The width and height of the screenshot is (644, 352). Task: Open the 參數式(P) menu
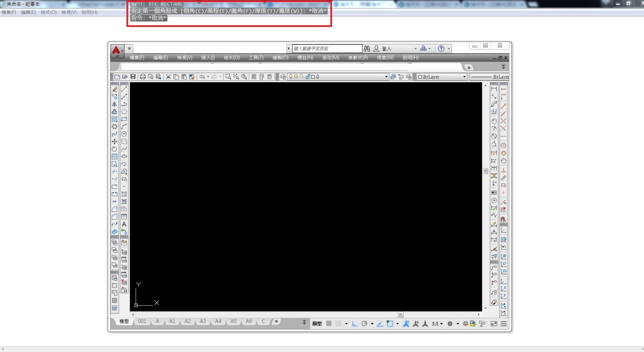358,58
